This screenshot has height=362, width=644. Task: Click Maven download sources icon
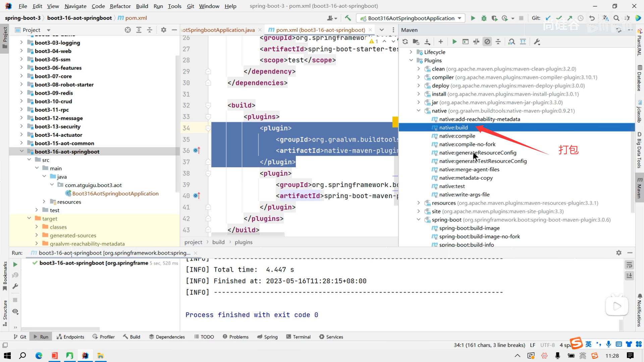[x=427, y=42]
